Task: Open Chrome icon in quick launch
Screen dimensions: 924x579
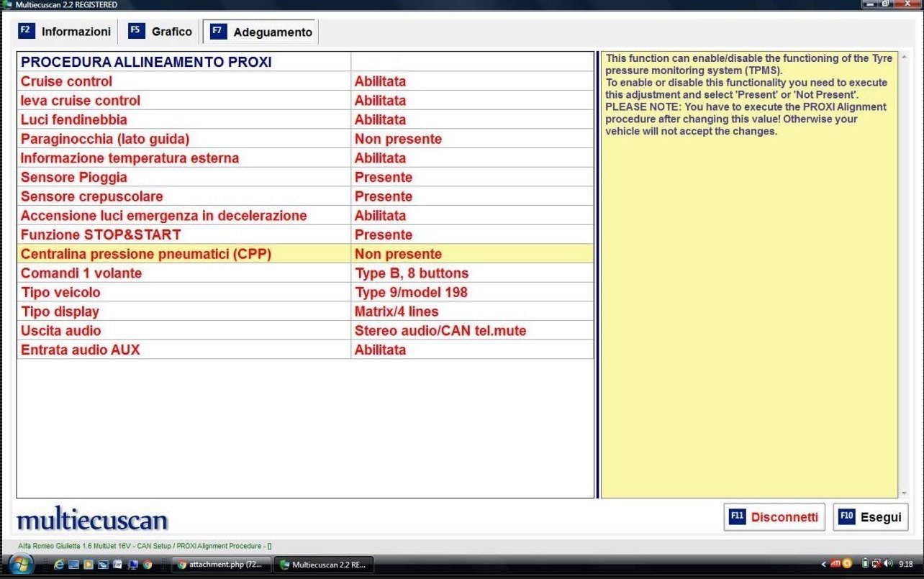Action: pyautogui.click(x=148, y=565)
